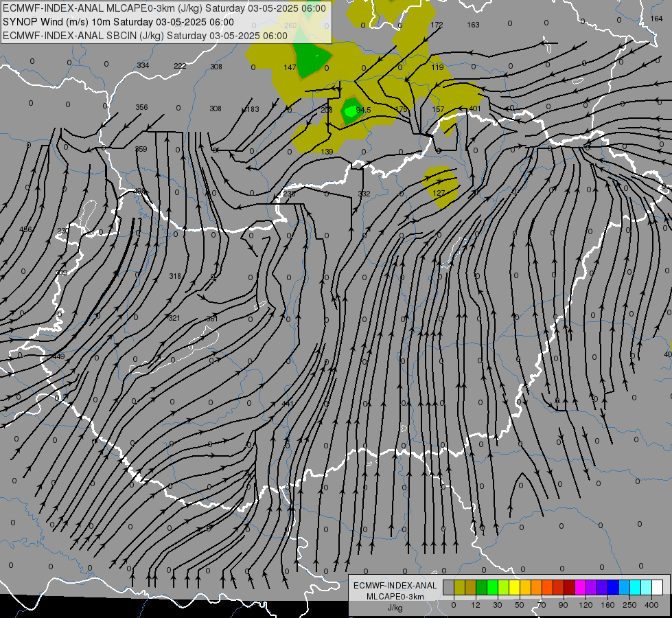Click the map value 119
This screenshot has height=618, width=672.
437,67
